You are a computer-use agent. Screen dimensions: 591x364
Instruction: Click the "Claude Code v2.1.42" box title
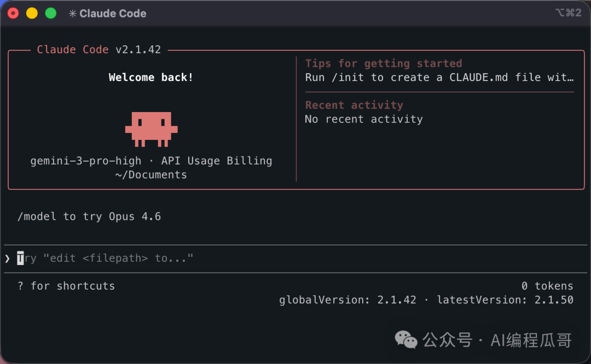click(99, 50)
